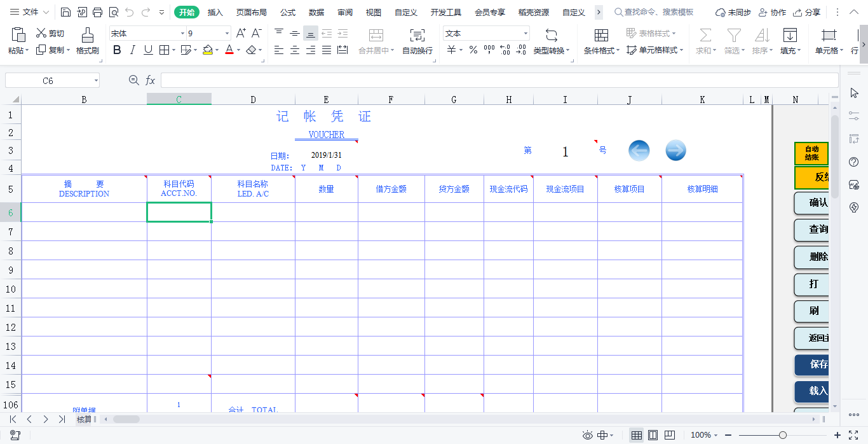The height and width of the screenshot is (444, 868).
Task: Open the font name dropdown showing 宋体
Action: (x=182, y=34)
